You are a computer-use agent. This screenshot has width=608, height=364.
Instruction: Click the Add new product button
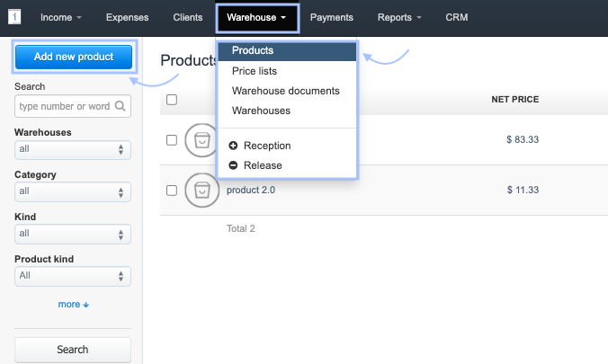pyautogui.click(x=74, y=57)
